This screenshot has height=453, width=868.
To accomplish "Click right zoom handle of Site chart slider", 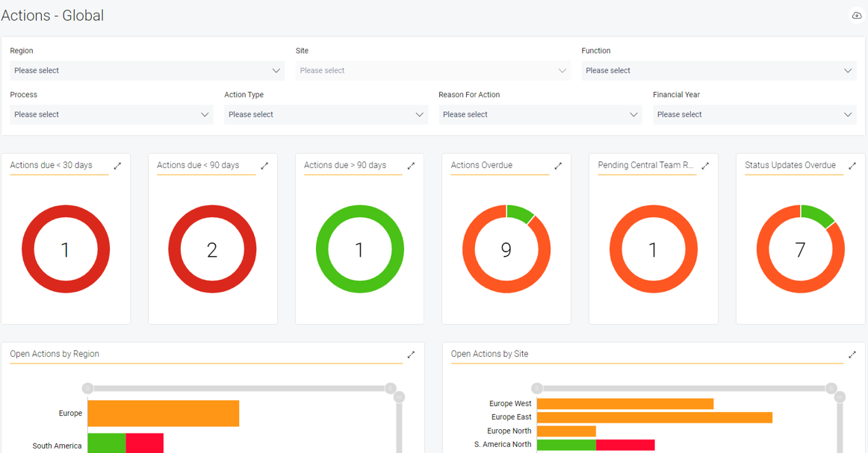I will coord(831,388).
